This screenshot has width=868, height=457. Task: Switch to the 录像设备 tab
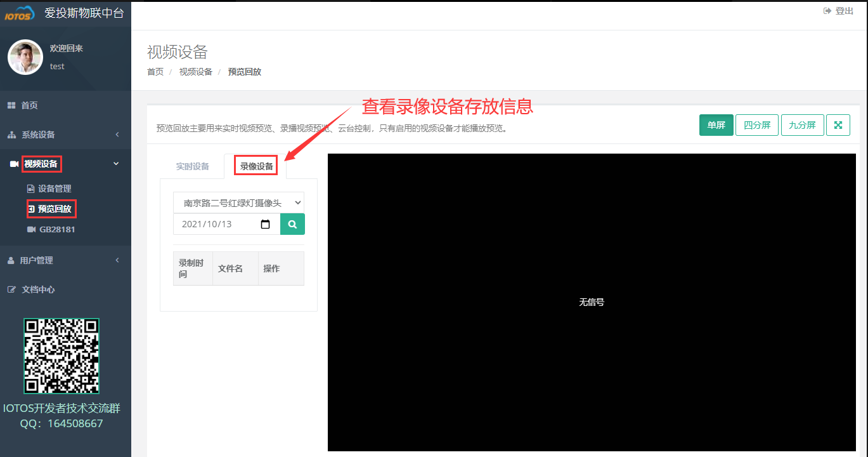tap(256, 165)
